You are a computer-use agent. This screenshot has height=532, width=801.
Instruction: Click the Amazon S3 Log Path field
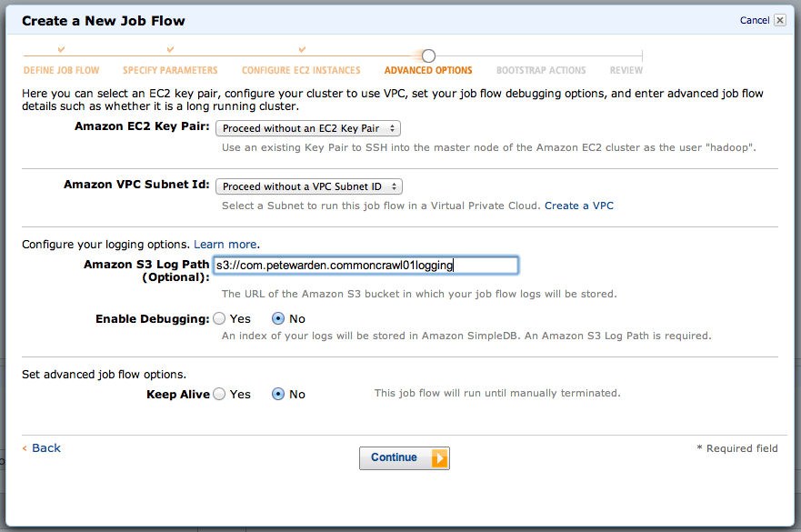[365, 266]
